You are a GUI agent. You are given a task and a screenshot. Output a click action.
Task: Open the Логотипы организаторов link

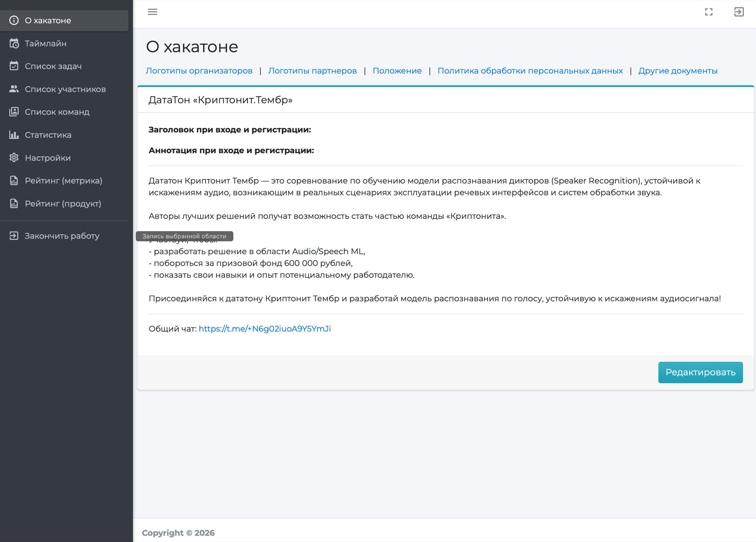tap(199, 71)
